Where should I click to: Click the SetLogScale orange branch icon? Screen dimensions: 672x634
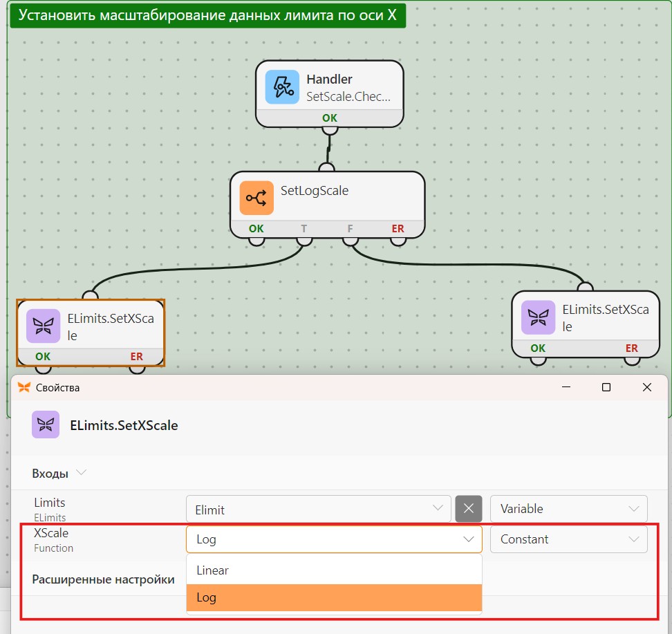[256, 198]
